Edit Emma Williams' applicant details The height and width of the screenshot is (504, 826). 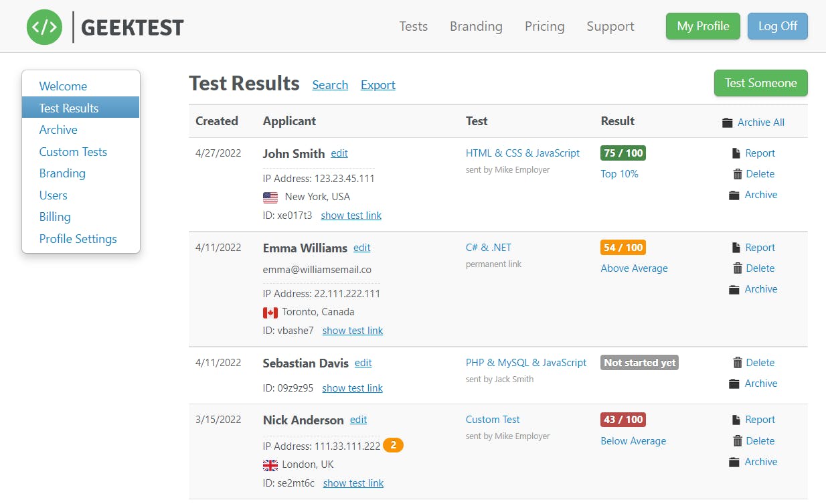pos(361,248)
